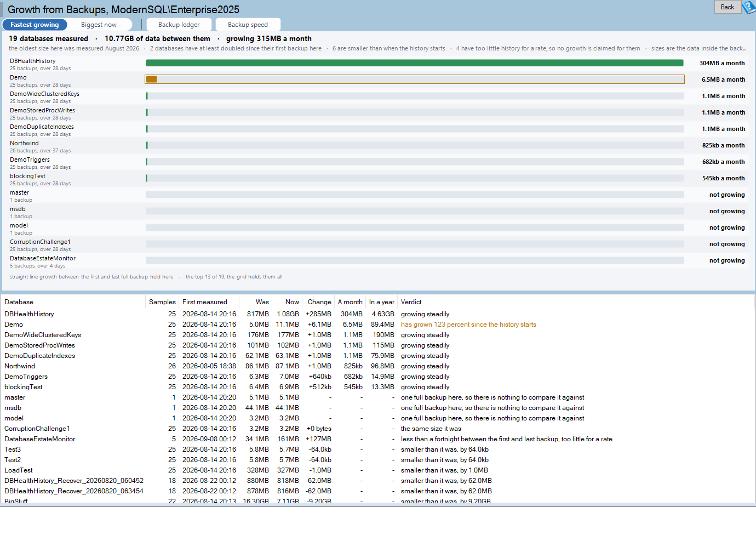Screen dimensions: 756x535
Task: Open the Backup ledger tab
Action: pyautogui.click(x=179, y=25)
